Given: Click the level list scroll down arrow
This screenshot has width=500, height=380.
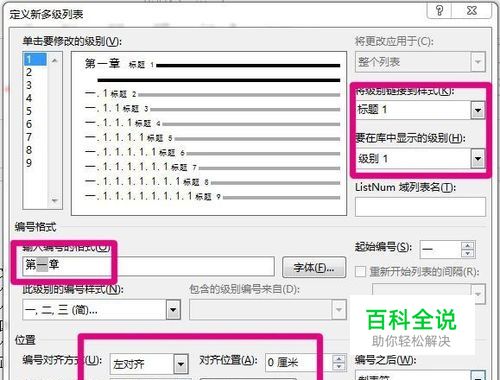Looking at the screenshot, I should pos(55,200).
